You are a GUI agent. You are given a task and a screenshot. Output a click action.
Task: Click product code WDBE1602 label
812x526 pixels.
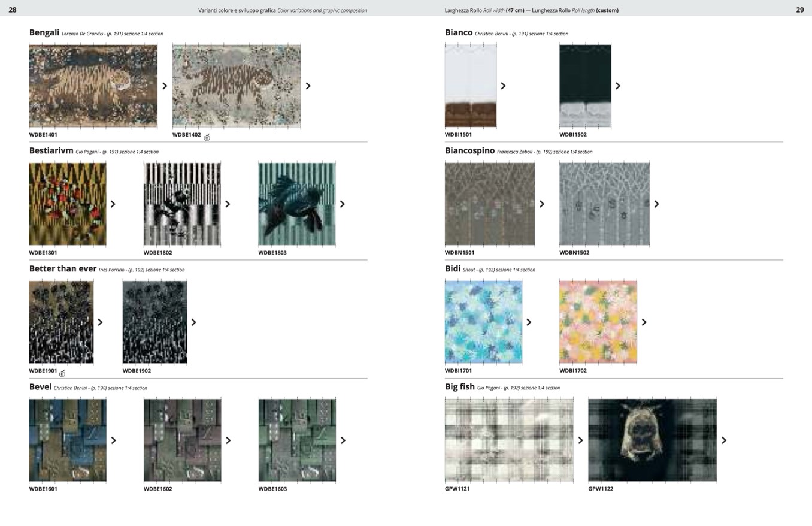(157, 489)
